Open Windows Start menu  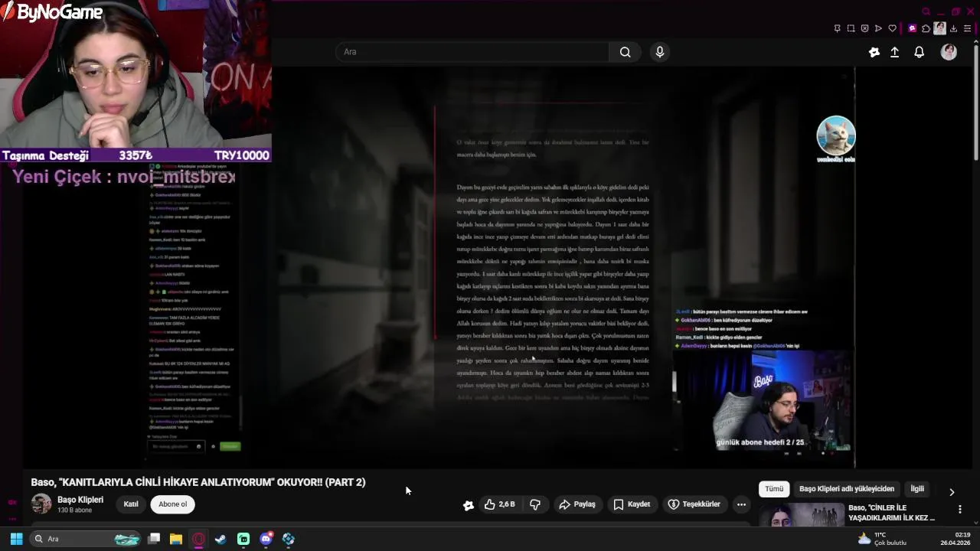16,539
